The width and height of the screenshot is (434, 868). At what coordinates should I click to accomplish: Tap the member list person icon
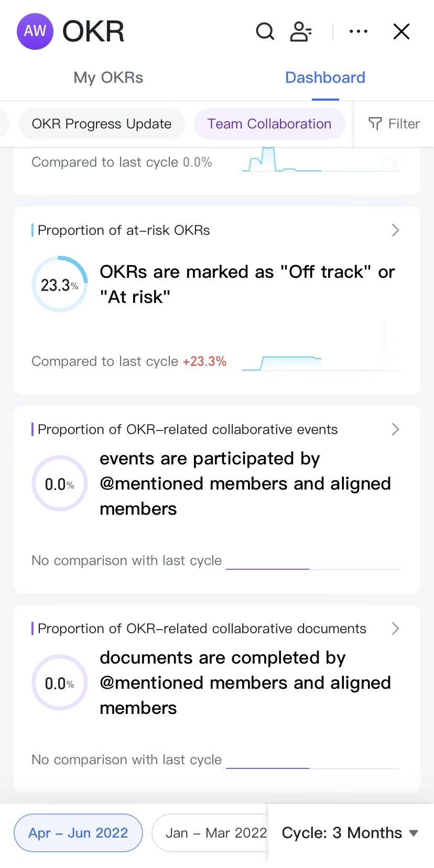click(300, 31)
